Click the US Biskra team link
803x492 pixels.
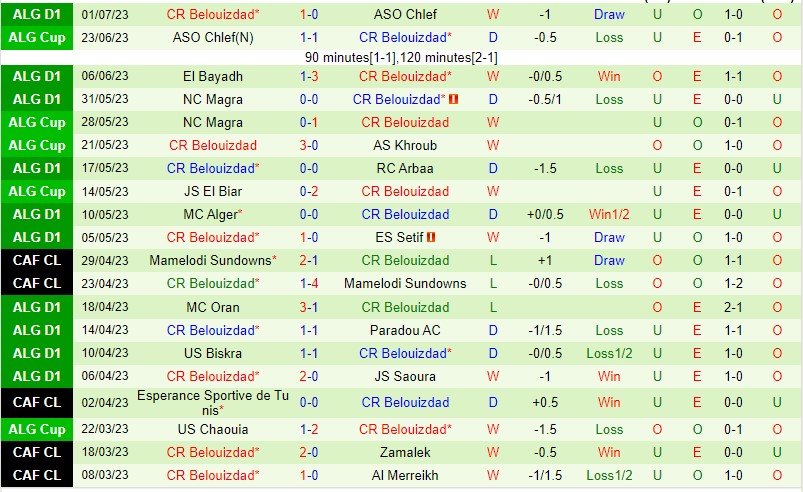click(212, 353)
